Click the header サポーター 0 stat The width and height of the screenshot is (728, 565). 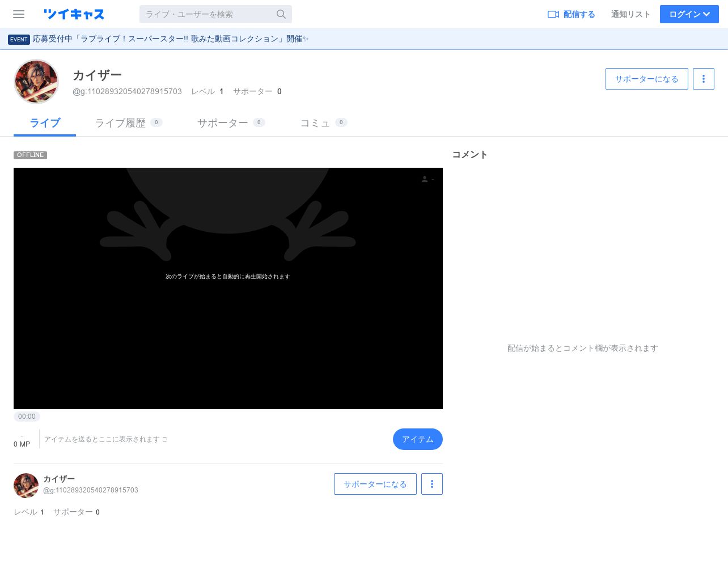[257, 91]
